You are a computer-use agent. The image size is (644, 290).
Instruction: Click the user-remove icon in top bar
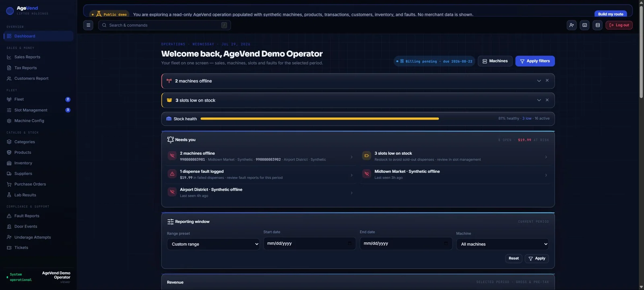coord(572,25)
